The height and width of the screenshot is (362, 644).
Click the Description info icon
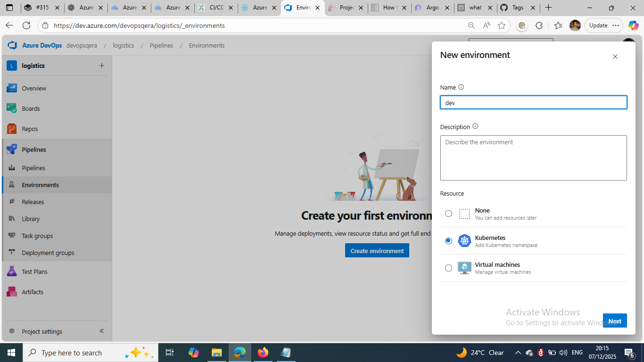(x=475, y=126)
